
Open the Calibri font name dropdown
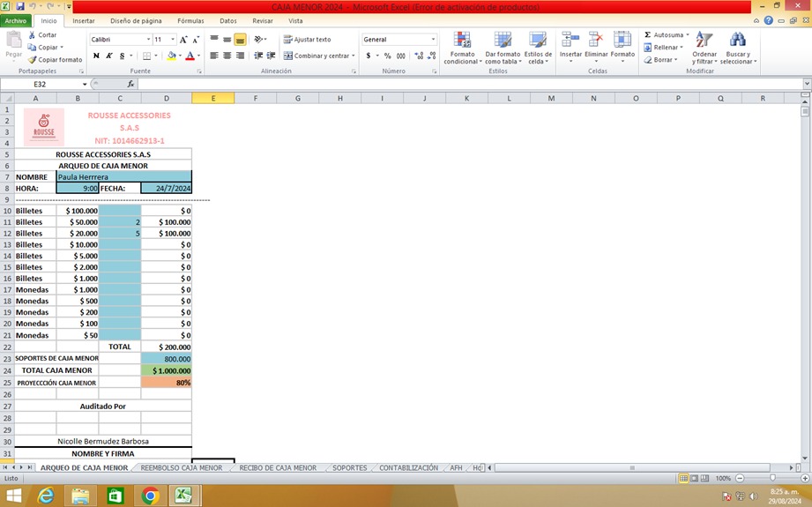(148, 40)
